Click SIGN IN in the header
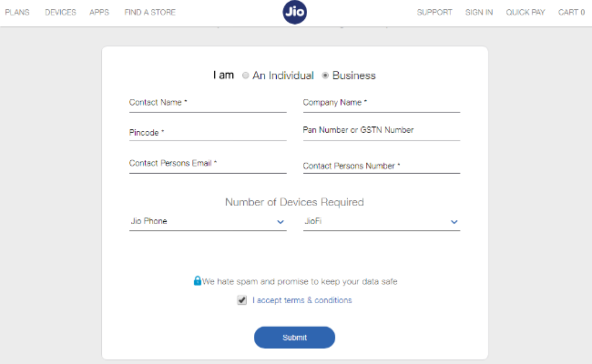The image size is (592, 364). pyautogui.click(x=479, y=13)
